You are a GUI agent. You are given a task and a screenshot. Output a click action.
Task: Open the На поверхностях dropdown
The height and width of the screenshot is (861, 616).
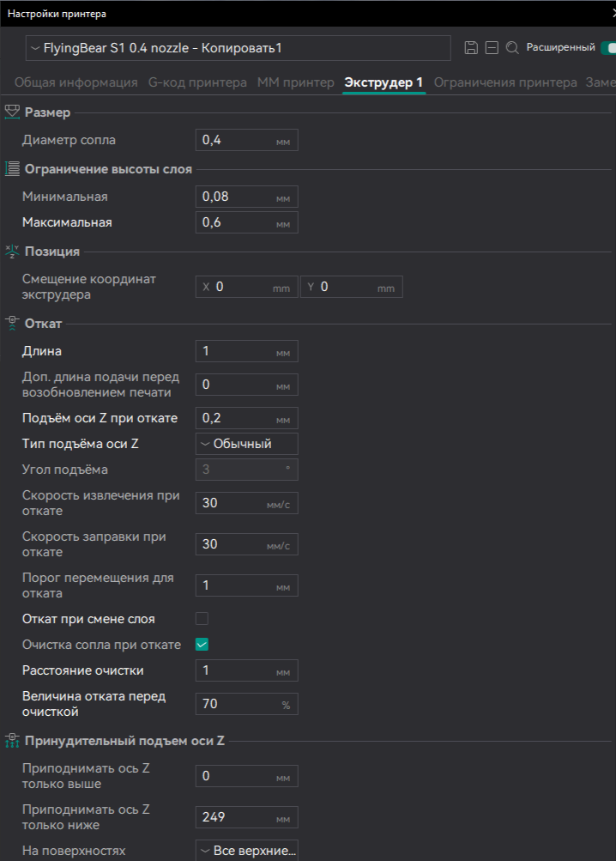pos(246,851)
